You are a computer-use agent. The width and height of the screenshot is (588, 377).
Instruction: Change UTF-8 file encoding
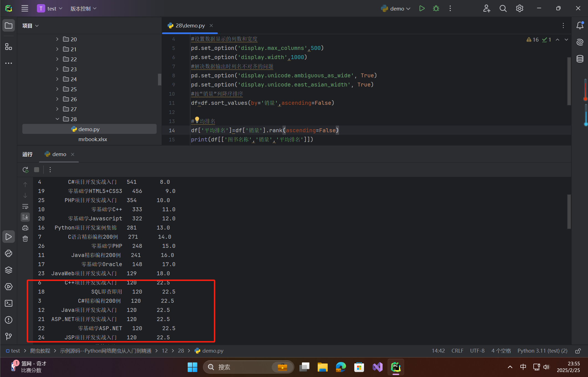point(477,351)
